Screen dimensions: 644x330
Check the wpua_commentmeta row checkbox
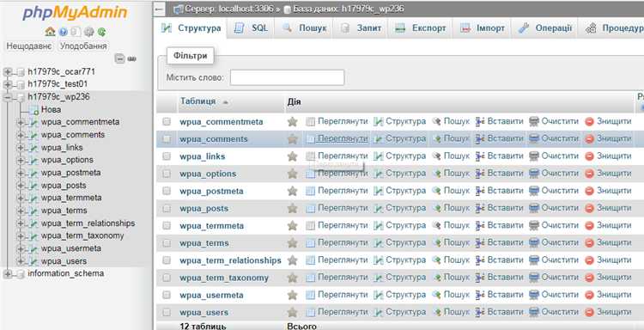click(167, 122)
